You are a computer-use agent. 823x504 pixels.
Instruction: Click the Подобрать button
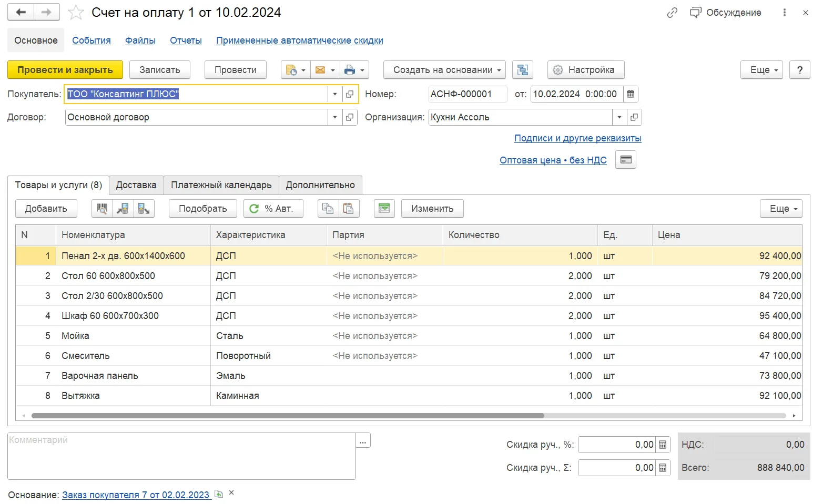click(203, 209)
